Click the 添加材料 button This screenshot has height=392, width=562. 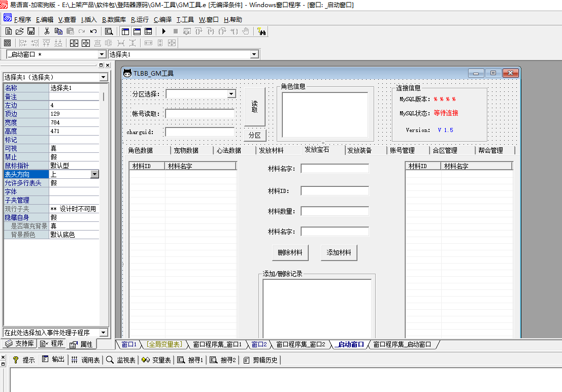coord(339,252)
